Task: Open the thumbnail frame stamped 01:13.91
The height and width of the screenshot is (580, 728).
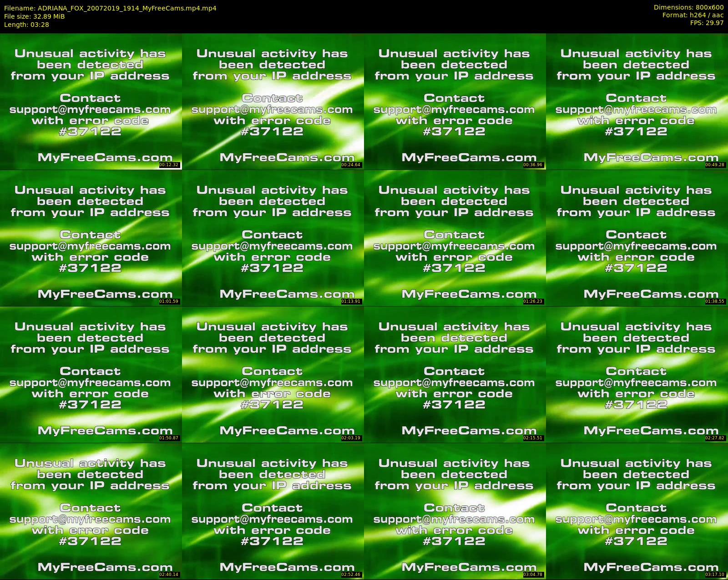Action: [273, 238]
